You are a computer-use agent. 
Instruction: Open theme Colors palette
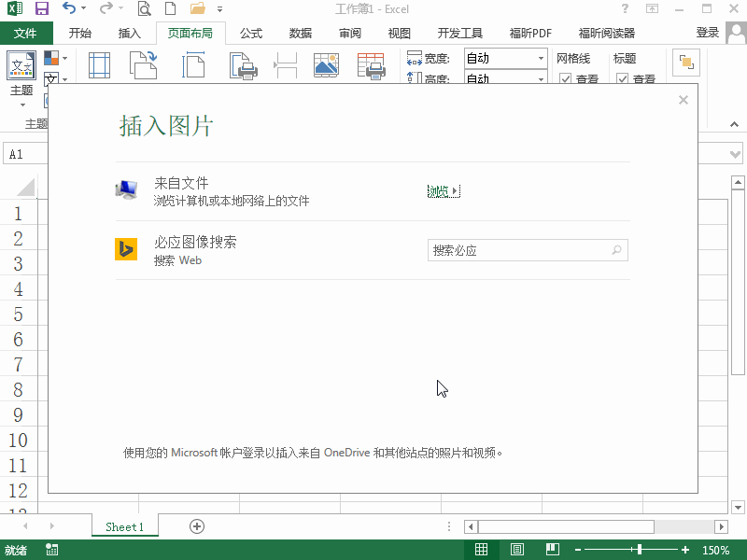pyautogui.click(x=51, y=58)
